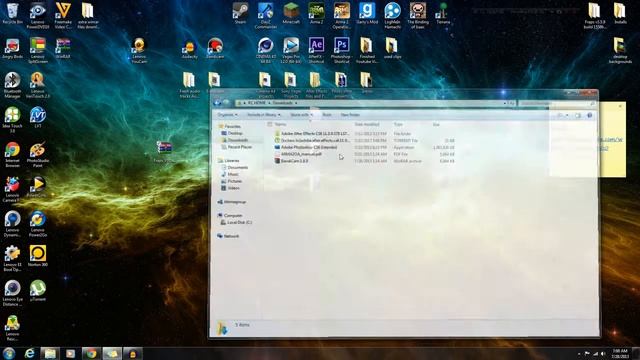
Task: Open Videos library in navigation pane
Action: pyautogui.click(x=233, y=188)
